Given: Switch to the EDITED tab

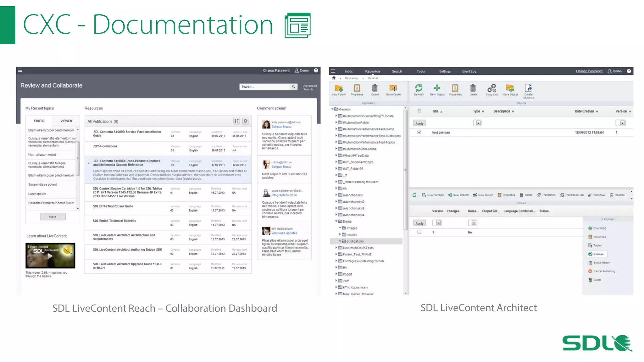Looking at the screenshot, I should pyautogui.click(x=39, y=121).
